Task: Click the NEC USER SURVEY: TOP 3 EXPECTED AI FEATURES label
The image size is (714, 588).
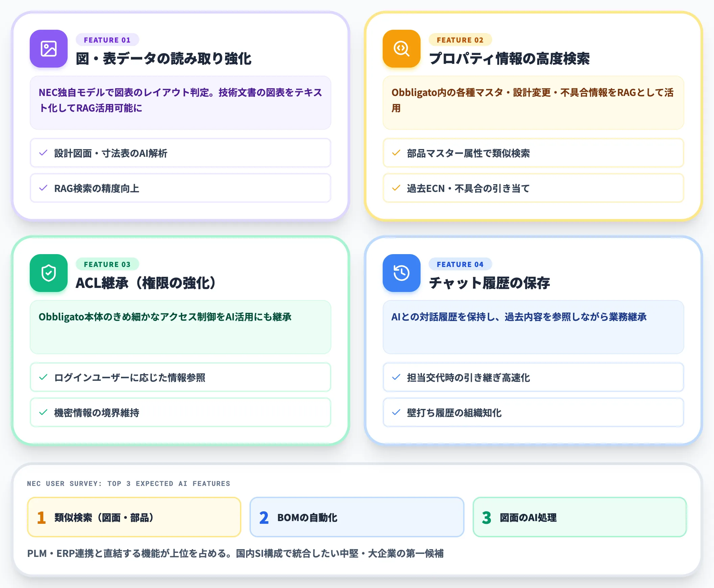Action: 128,483
